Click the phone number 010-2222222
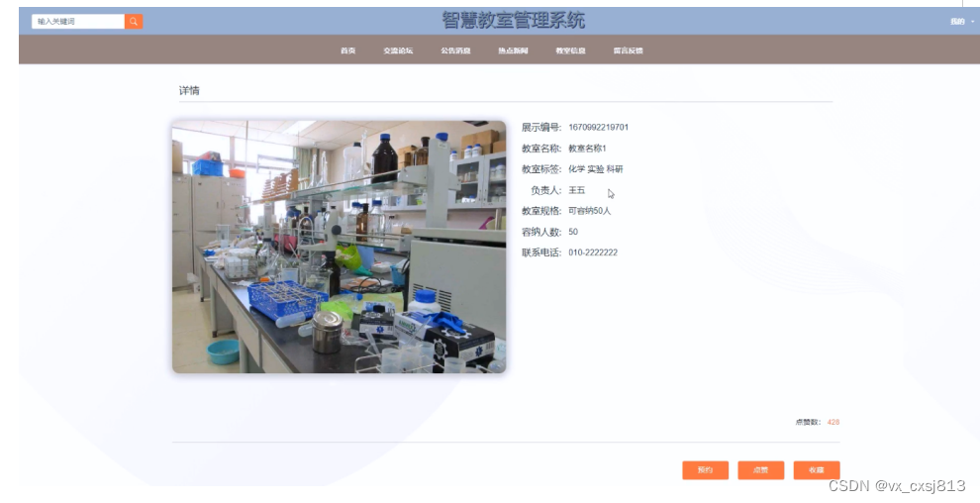The width and height of the screenshot is (980, 503). (593, 252)
